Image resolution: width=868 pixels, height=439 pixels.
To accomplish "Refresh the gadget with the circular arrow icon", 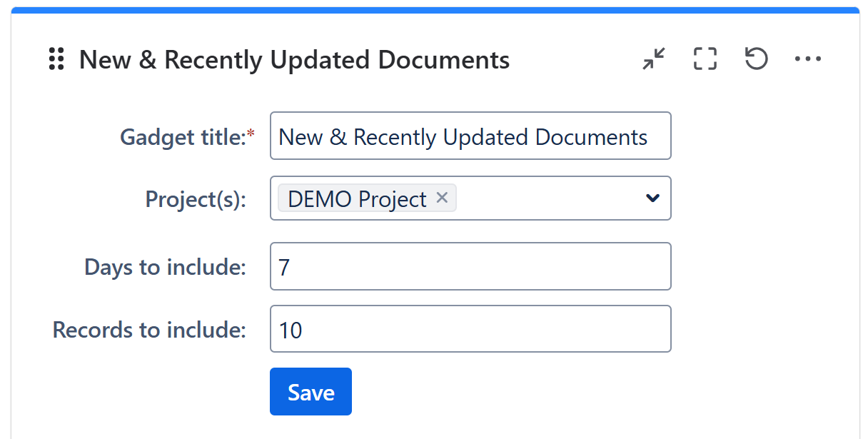I will click(756, 59).
